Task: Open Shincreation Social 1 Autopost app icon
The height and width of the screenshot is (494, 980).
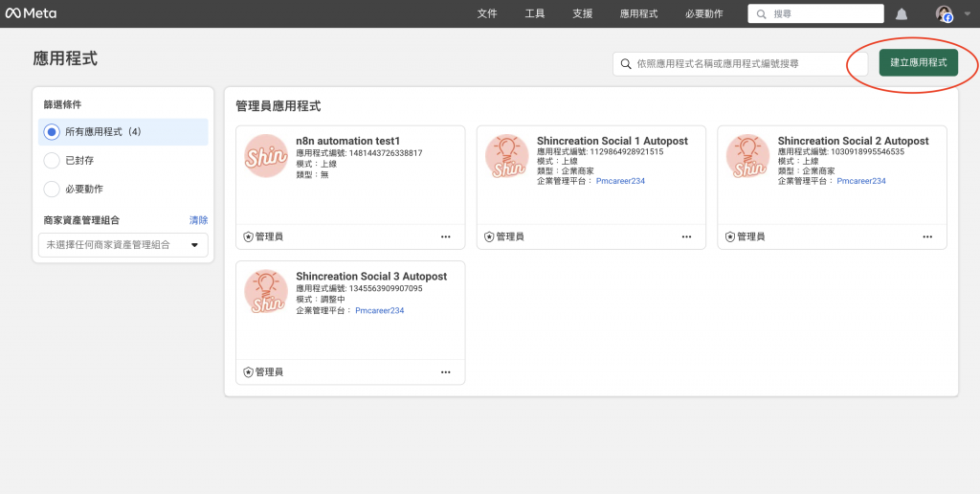Action: (507, 156)
